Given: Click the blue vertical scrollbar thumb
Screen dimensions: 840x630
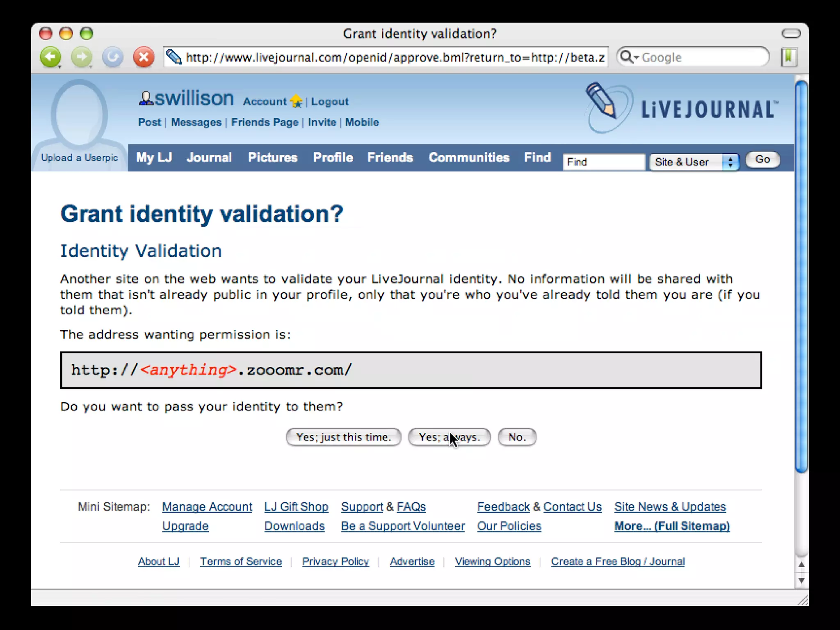Looking at the screenshot, I should [x=801, y=277].
